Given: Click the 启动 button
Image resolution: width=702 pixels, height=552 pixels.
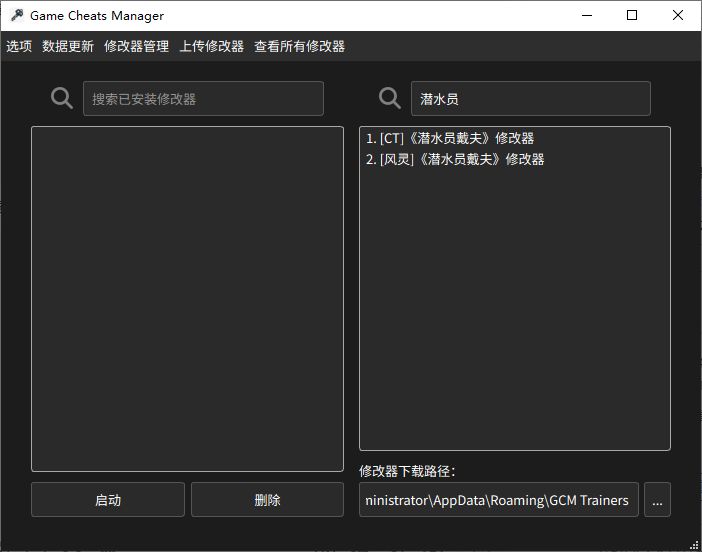Looking at the screenshot, I should pyautogui.click(x=108, y=500).
